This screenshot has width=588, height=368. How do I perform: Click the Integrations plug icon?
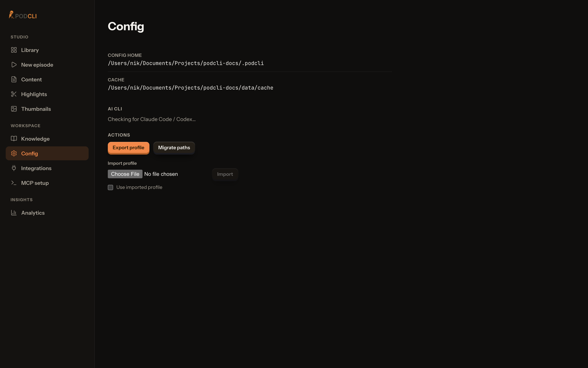point(14,168)
